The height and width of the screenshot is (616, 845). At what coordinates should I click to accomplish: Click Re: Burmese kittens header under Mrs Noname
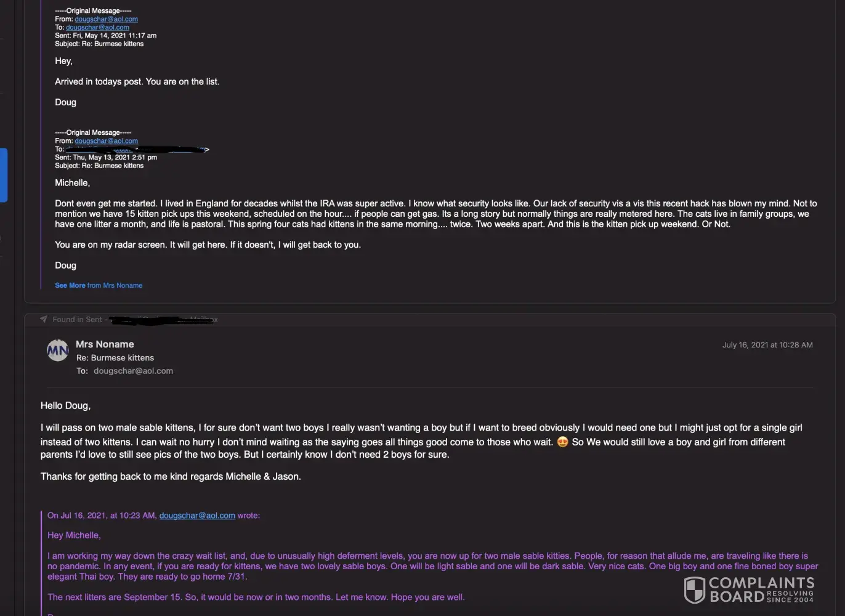point(115,358)
